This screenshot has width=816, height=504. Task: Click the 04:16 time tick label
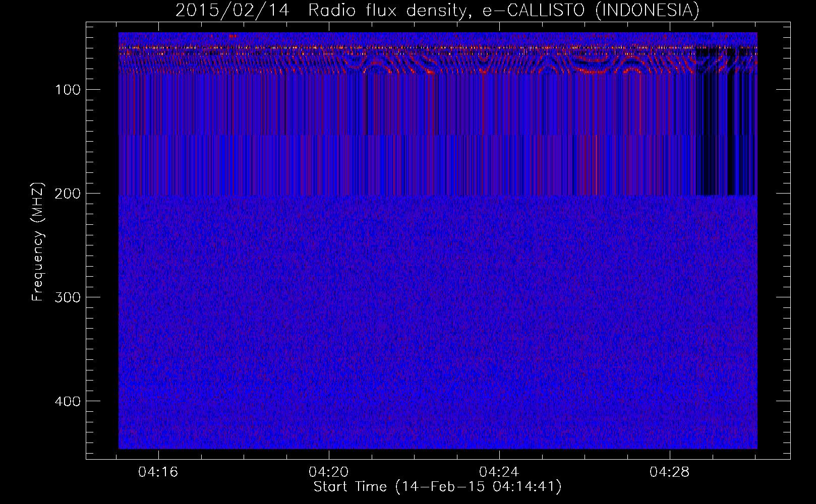pyautogui.click(x=158, y=472)
